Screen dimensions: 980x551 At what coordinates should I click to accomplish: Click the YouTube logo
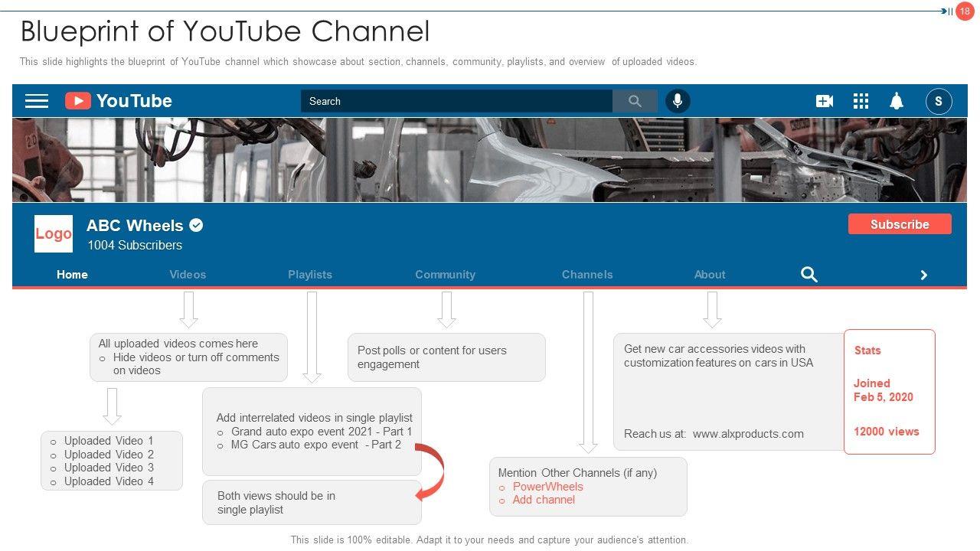119,101
